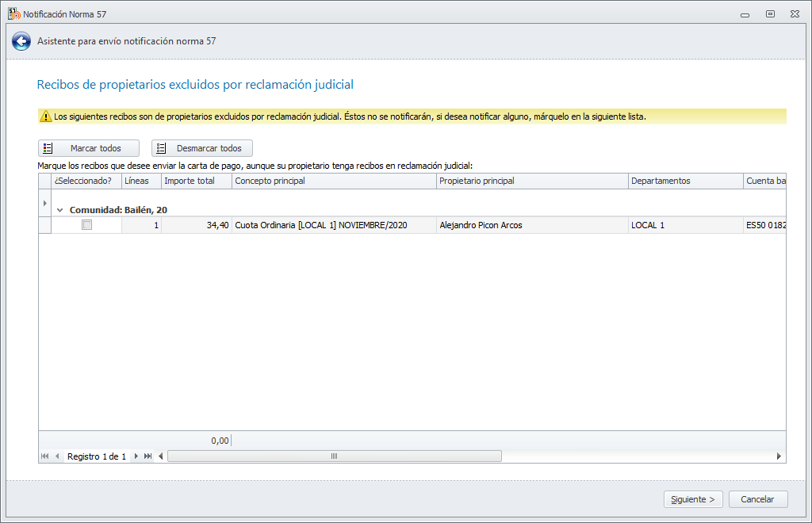Click the Concepto principal column header
The width and height of the screenshot is (812, 523).
[x=334, y=181]
